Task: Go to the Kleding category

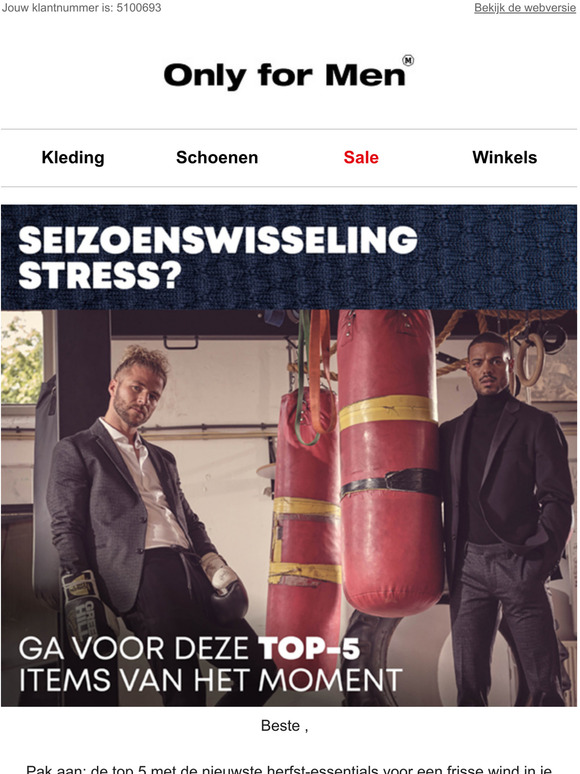Action: [73, 157]
